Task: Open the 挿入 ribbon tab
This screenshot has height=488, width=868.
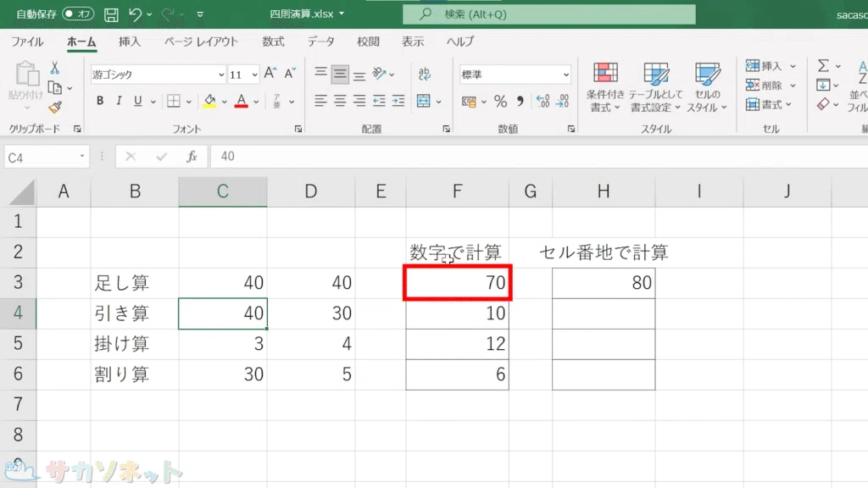Action: click(x=130, y=42)
